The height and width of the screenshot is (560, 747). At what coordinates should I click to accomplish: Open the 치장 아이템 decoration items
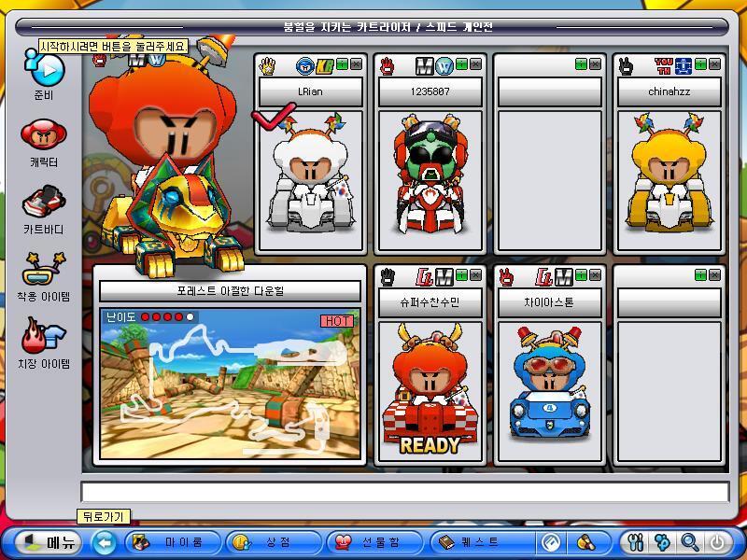tap(44, 336)
